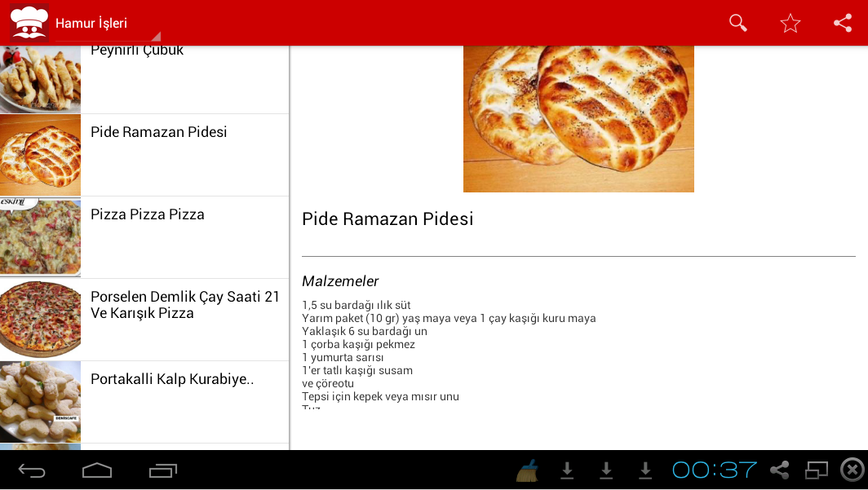Select the '1 yumurta sarısı' line
Viewport: 868px width, 490px height.
pyautogui.click(x=343, y=357)
